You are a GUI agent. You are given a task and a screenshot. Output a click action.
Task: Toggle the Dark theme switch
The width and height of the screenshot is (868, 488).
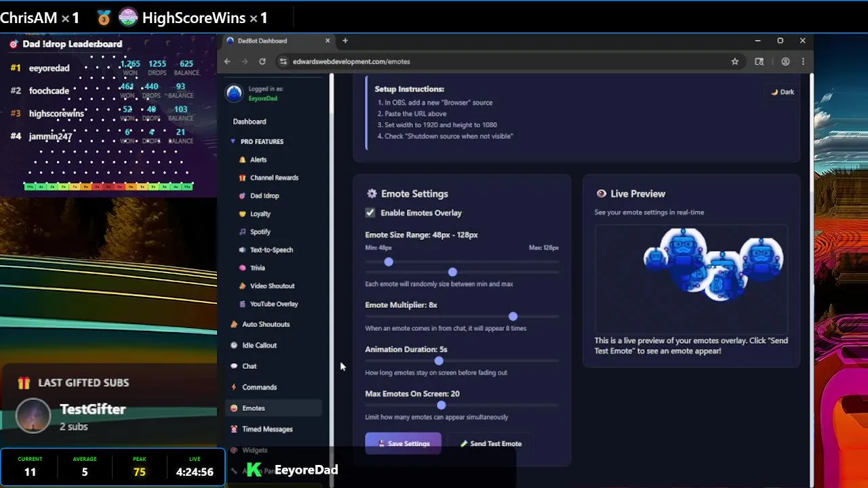click(783, 92)
